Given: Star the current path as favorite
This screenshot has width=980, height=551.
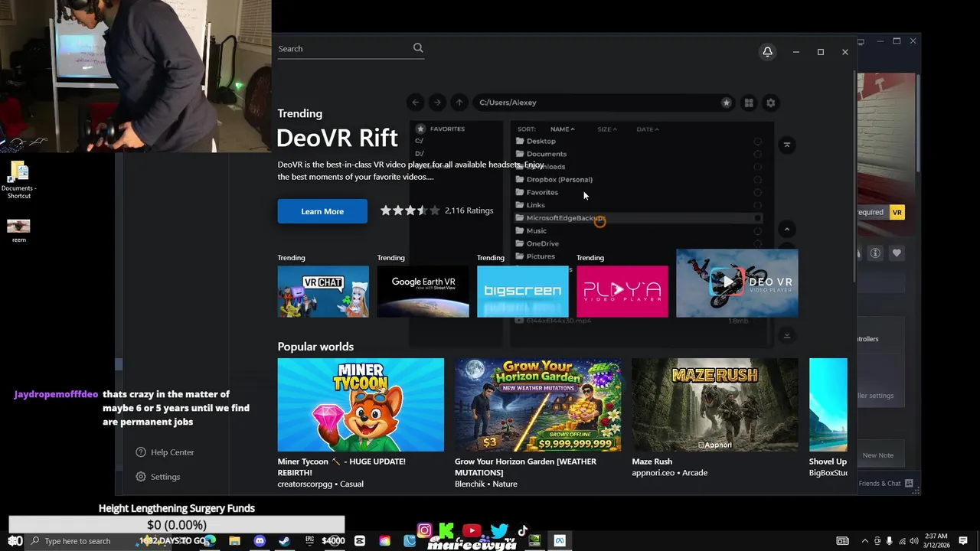Looking at the screenshot, I should 727,103.
